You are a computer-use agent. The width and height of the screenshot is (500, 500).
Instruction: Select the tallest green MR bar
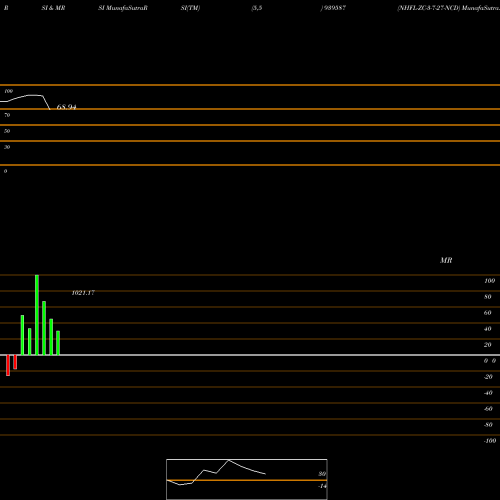point(37,315)
